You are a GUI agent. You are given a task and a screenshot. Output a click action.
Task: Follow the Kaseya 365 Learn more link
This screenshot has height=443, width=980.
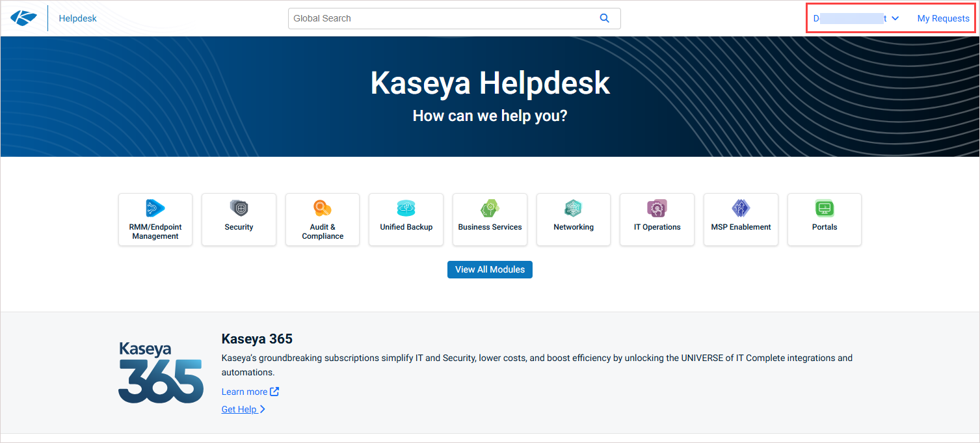pos(250,392)
